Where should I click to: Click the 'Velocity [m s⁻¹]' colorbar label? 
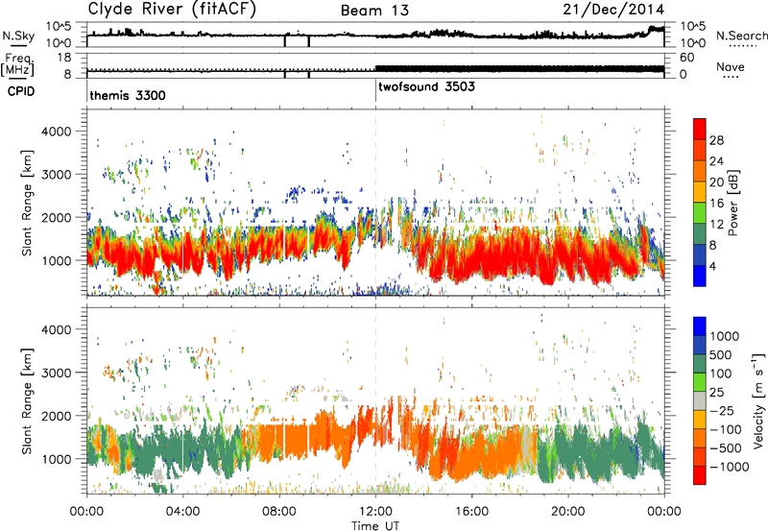coord(758,400)
